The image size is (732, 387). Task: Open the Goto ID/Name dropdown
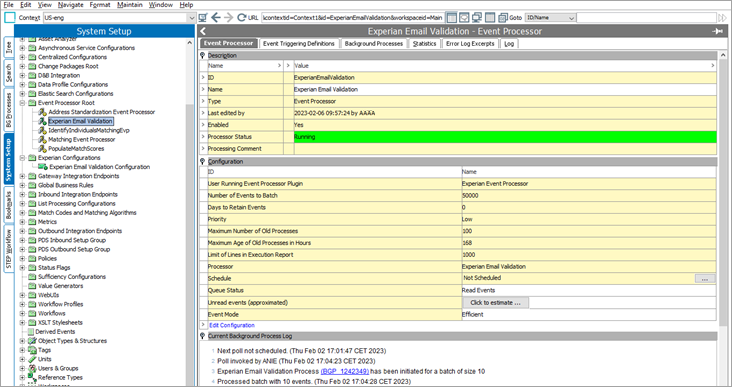click(x=572, y=18)
